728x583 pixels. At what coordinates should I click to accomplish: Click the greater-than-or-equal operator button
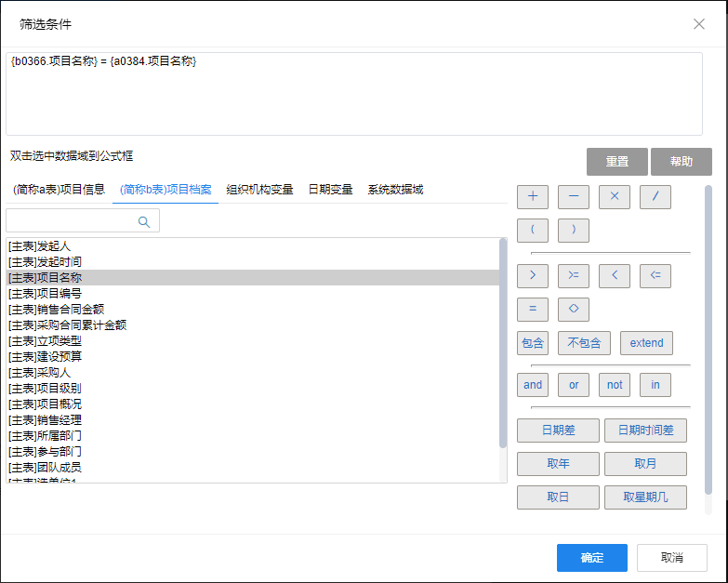(574, 276)
